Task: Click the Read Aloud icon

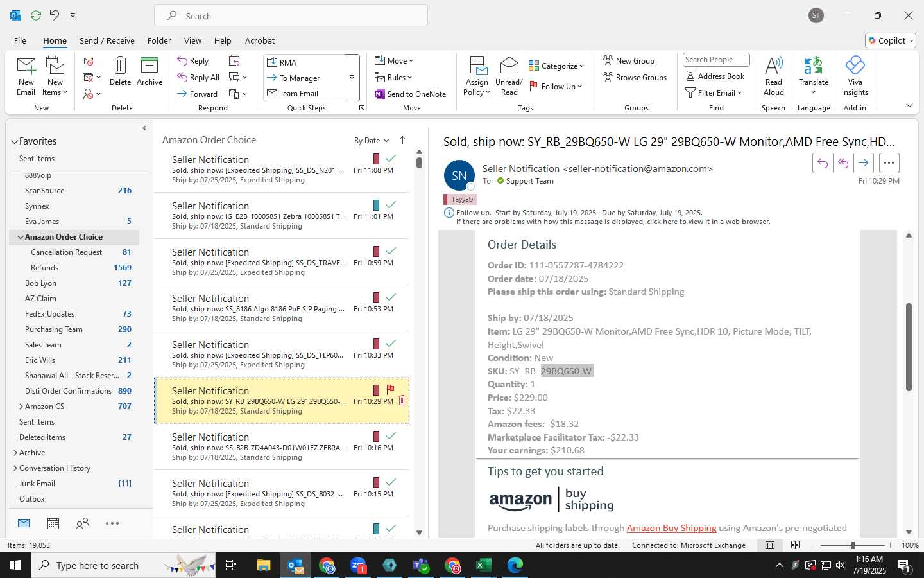Action: pos(774,66)
